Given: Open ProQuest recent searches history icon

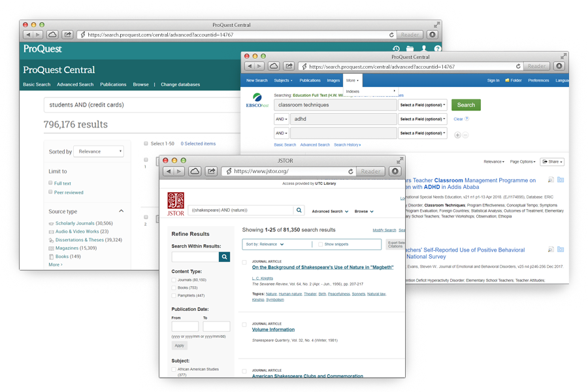Looking at the screenshot, I should pyautogui.click(x=396, y=48).
